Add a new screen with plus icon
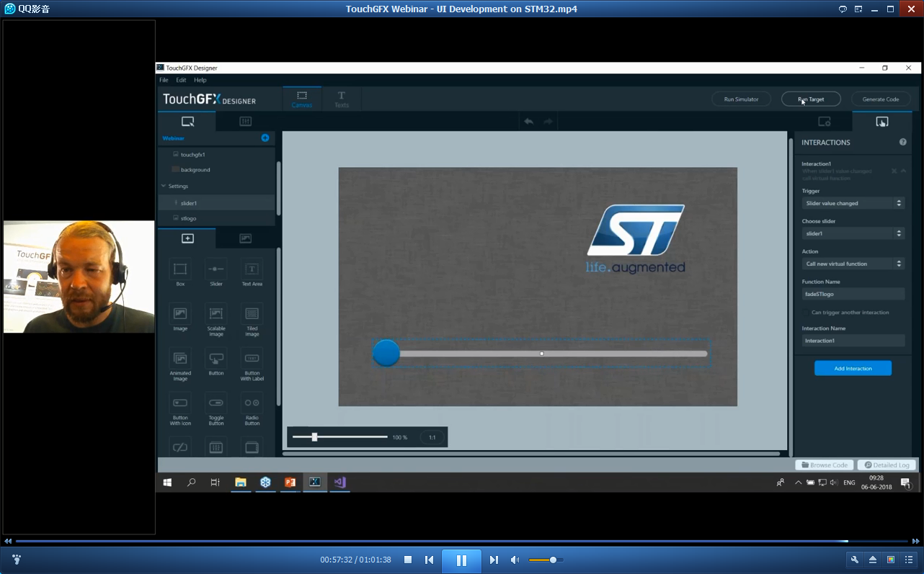 click(x=265, y=138)
